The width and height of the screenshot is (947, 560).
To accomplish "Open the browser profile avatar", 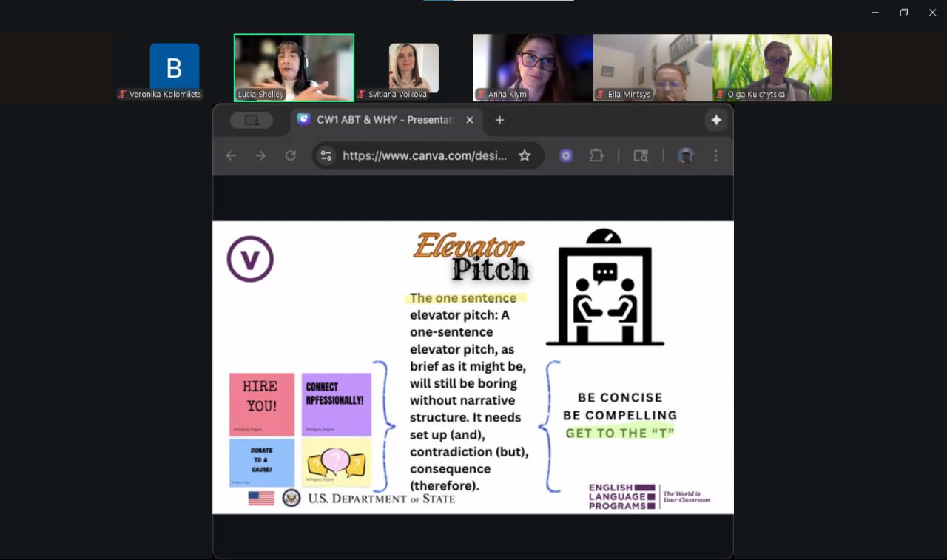I will coord(686,155).
